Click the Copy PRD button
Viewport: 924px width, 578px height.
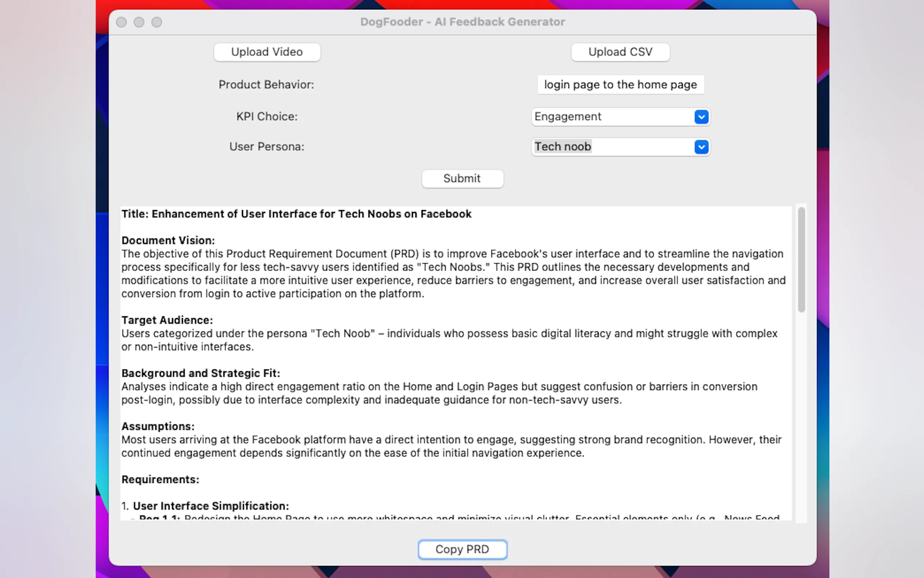coord(462,549)
